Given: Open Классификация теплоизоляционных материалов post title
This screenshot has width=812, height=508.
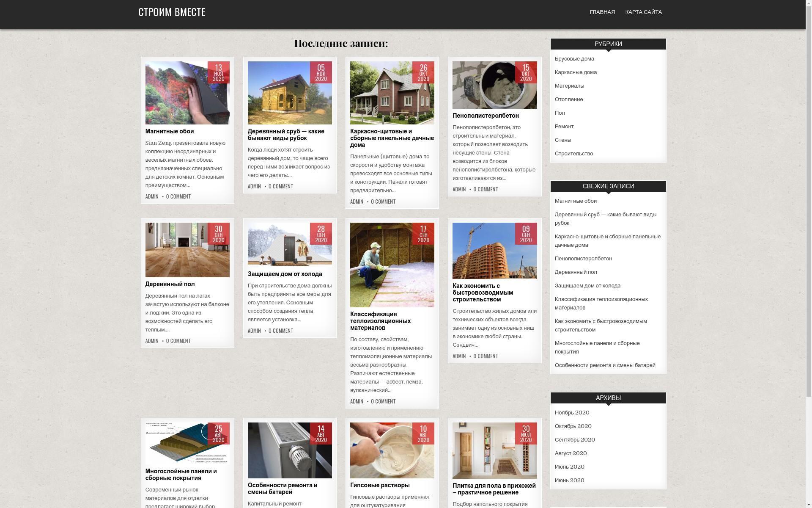Looking at the screenshot, I should click(380, 321).
